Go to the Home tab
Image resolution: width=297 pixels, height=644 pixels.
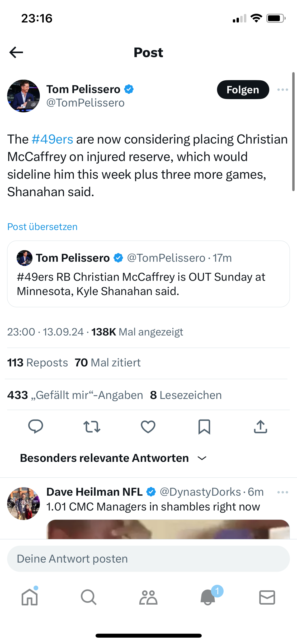30,597
